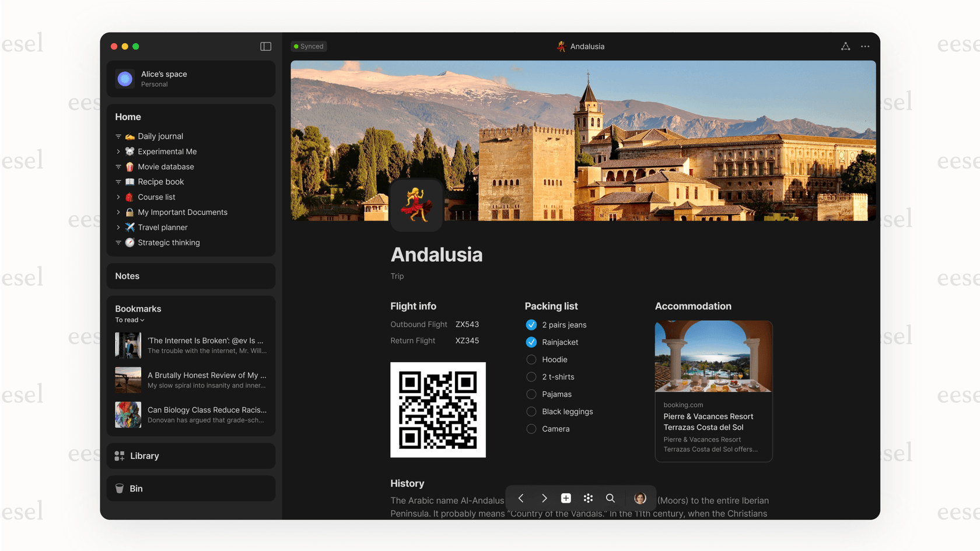The image size is (980, 551).
Task: Click the trash icon next to Bin
Action: 120,489
